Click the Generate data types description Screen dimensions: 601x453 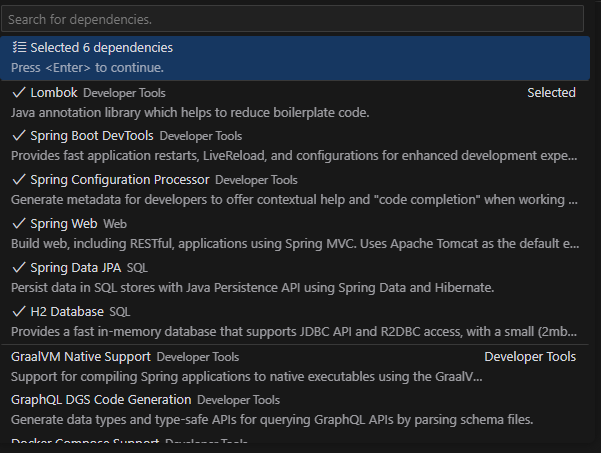point(272,420)
